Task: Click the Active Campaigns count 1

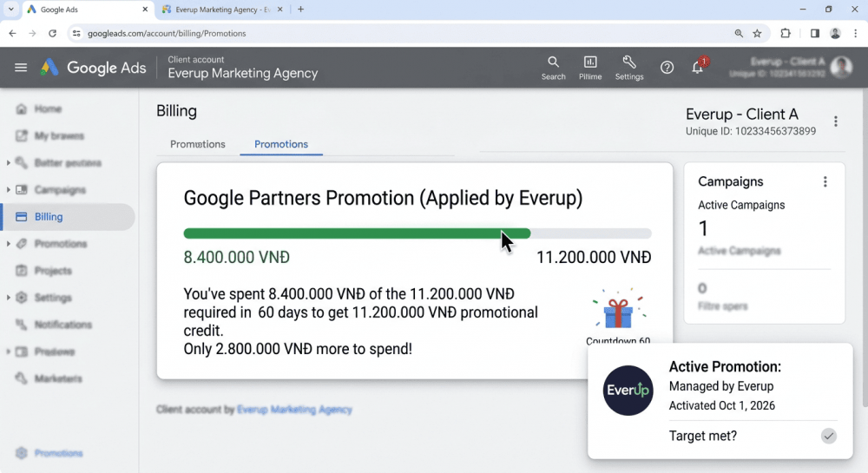Action: (703, 228)
